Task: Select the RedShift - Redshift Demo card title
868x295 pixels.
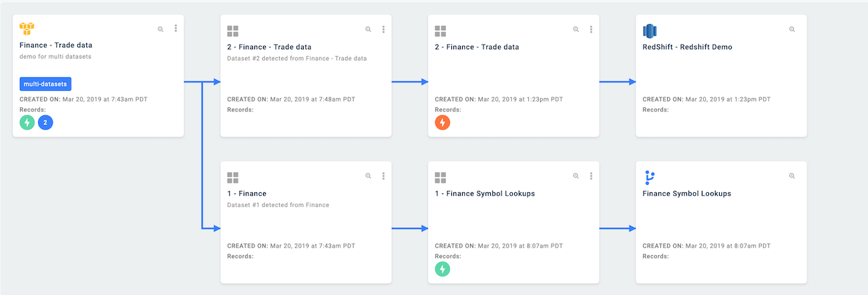Action: click(687, 47)
